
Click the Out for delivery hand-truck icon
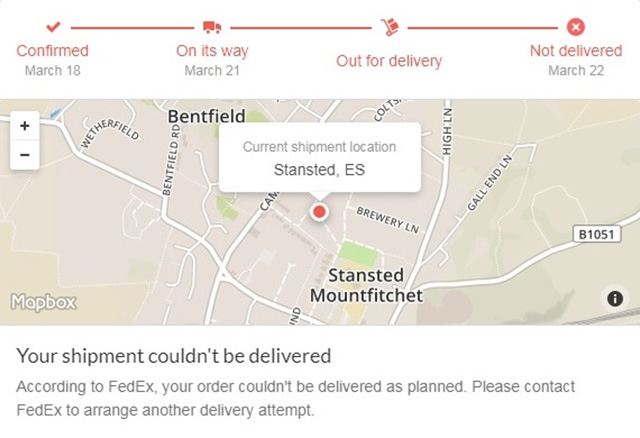[x=389, y=27]
